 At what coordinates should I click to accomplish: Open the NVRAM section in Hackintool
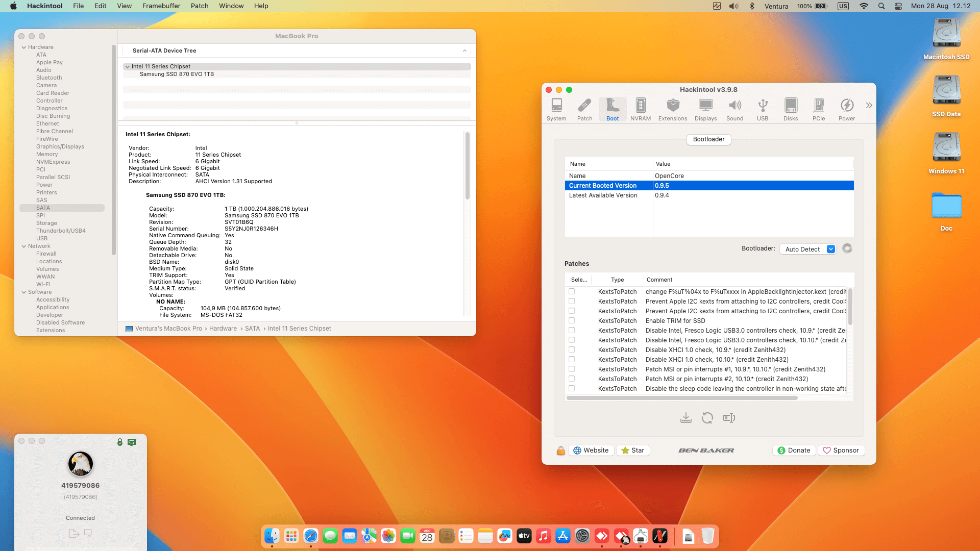(x=640, y=109)
